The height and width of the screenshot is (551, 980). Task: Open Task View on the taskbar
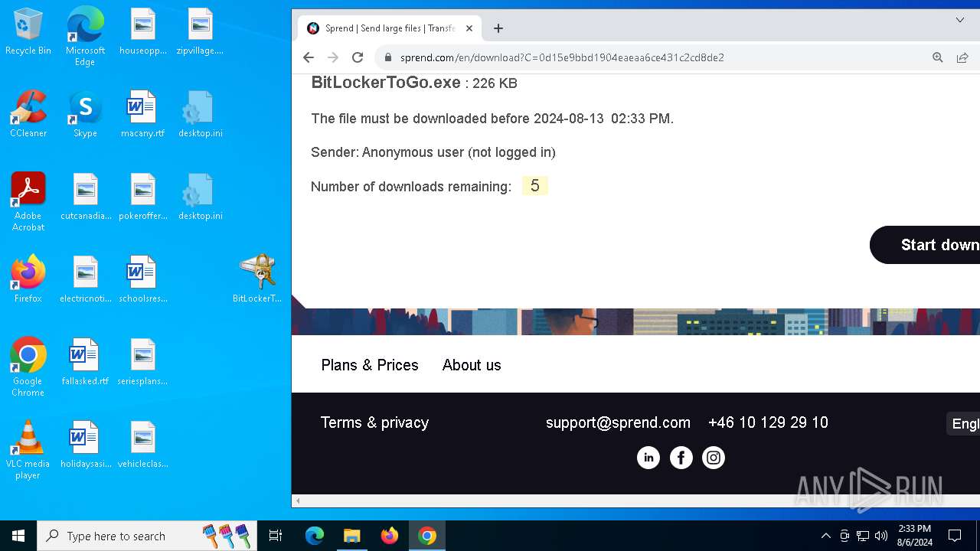point(276,536)
